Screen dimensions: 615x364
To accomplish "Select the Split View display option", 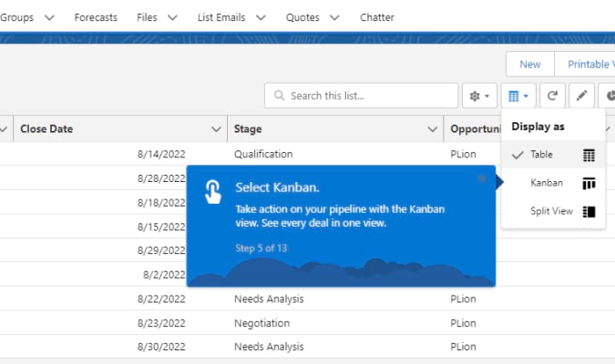I will pyautogui.click(x=553, y=211).
